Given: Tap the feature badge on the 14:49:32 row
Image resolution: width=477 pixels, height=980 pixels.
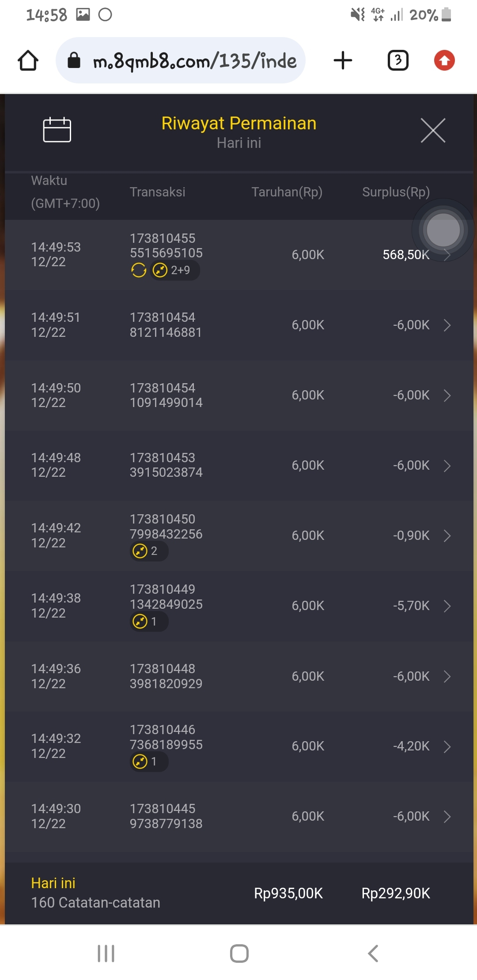Looking at the screenshot, I should pyautogui.click(x=148, y=761).
